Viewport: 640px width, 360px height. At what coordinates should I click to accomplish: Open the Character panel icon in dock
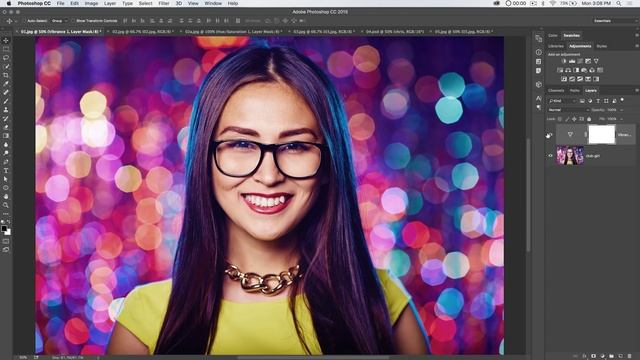click(x=539, y=98)
